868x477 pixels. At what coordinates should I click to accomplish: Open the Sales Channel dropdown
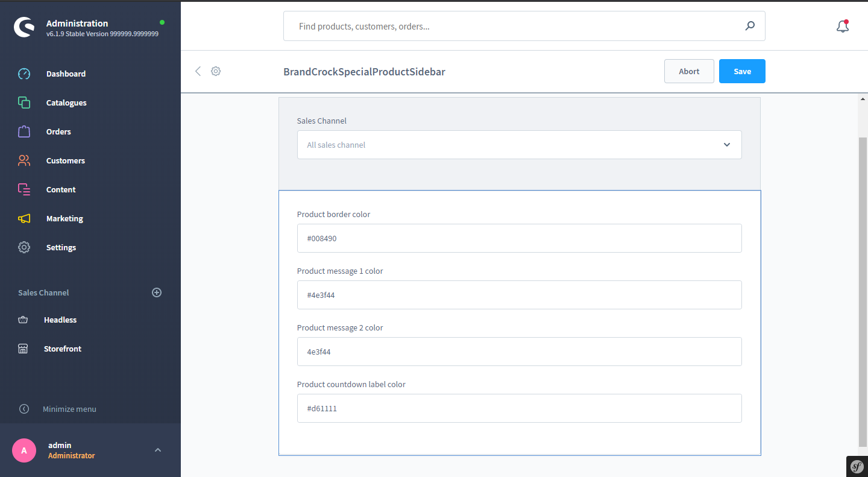pyautogui.click(x=519, y=145)
